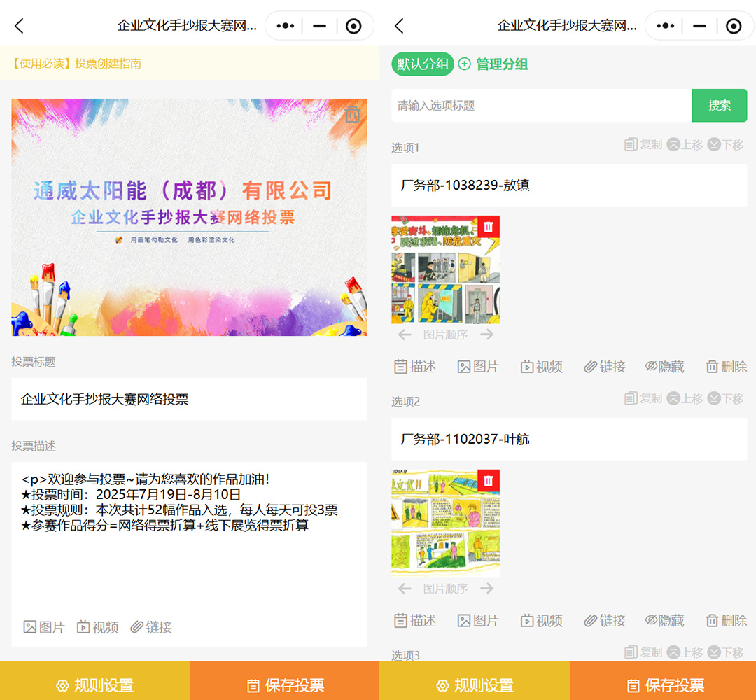Open the 选项1 poster thumbnail
Screen dimensions: 756x700
pyautogui.click(x=445, y=269)
